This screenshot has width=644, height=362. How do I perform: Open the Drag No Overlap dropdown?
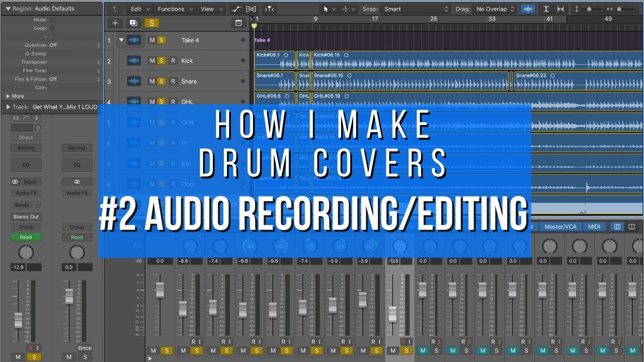tap(496, 9)
